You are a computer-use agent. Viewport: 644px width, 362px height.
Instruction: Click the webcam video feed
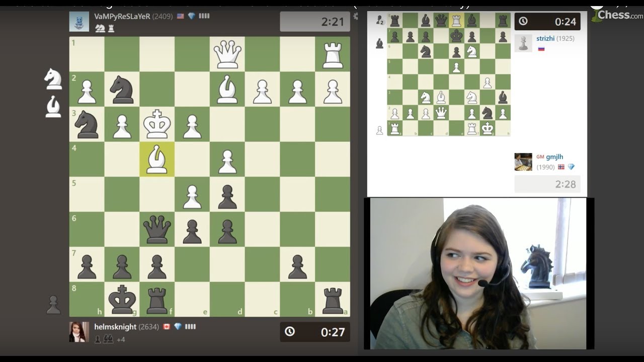[478, 274]
